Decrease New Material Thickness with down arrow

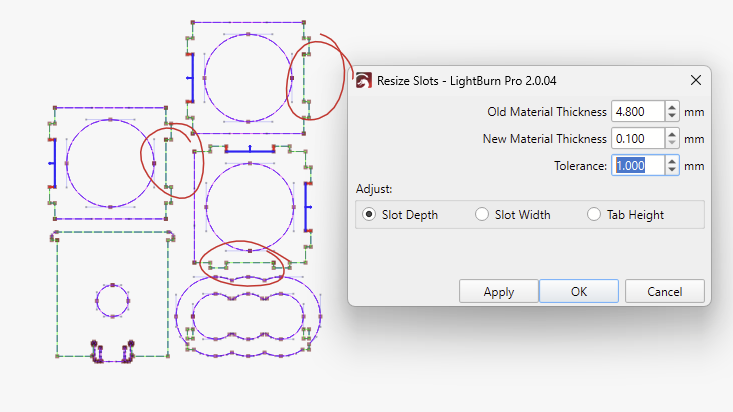pos(672,143)
